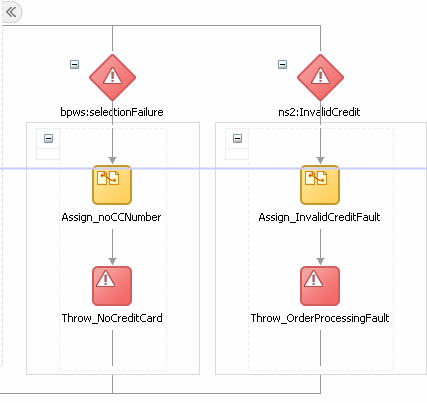This screenshot has width=427, height=403.
Task: Click the Assign_InvalidCreditFault label
Action: click(319, 217)
